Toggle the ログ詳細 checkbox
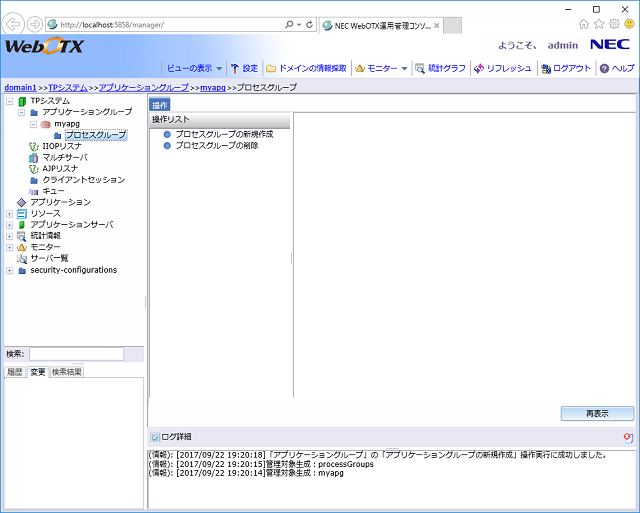This screenshot has width=640, height=513. tap(154, 437)
